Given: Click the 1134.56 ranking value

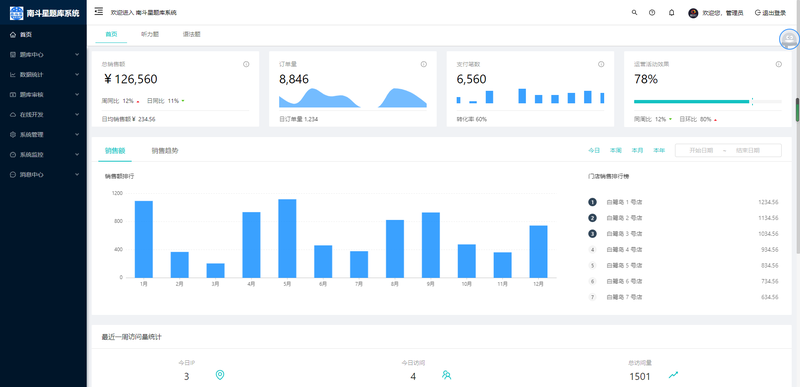Looking at the screenshot, I should pos(768,218).
